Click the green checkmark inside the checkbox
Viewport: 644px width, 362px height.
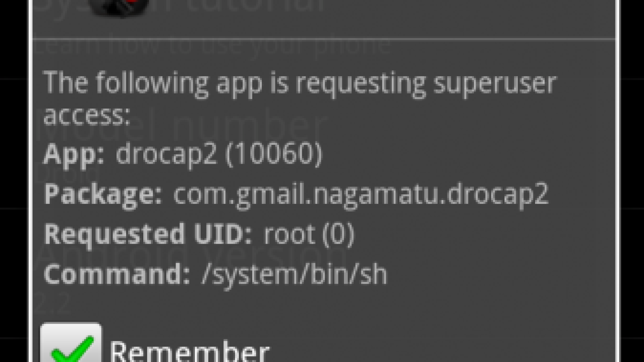click(x=72, y=349)
